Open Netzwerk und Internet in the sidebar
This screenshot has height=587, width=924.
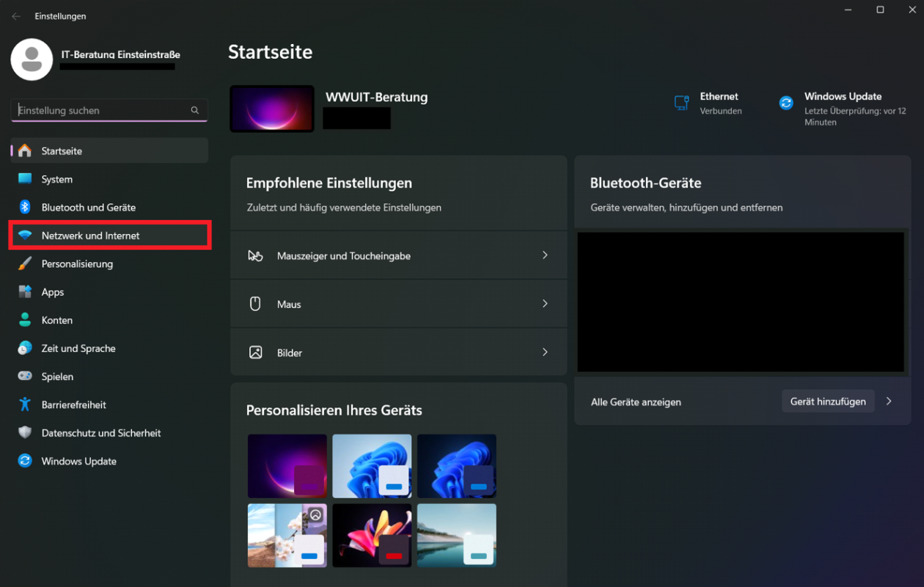[x=90, y=236]
